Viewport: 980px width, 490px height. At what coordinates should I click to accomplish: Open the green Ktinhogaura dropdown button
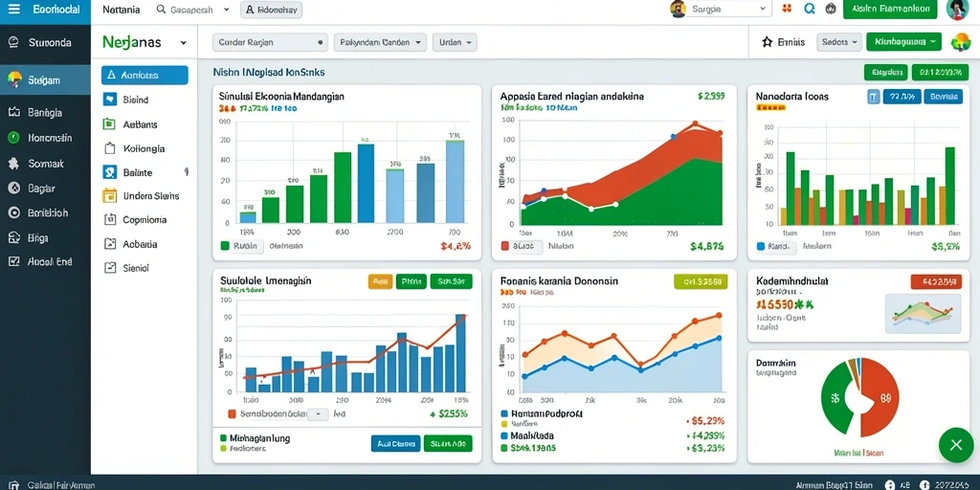pos(903,42)
